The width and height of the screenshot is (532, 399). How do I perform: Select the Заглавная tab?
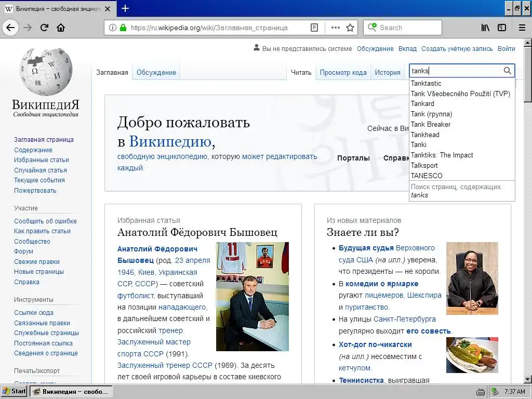(112, 72)
